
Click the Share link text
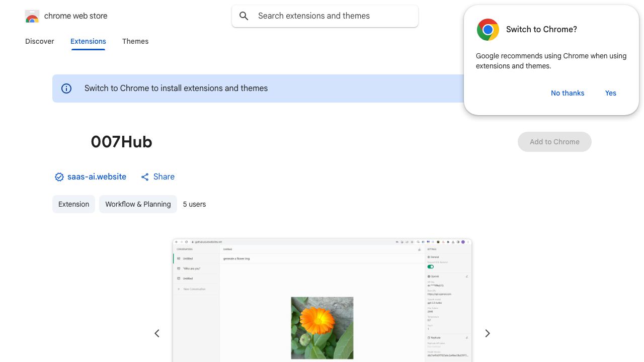point(164,177)
